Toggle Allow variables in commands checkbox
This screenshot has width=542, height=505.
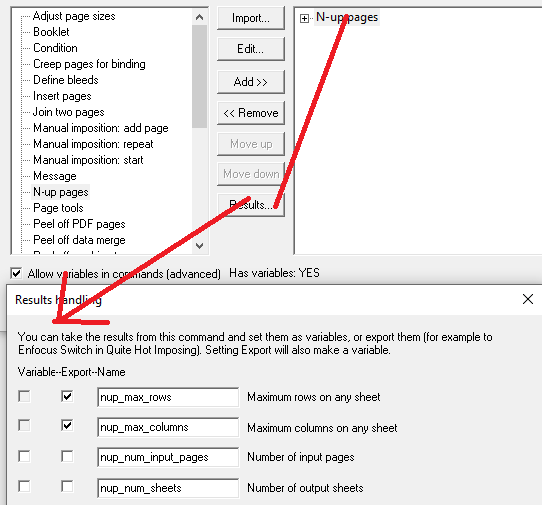tap(16, 273)
